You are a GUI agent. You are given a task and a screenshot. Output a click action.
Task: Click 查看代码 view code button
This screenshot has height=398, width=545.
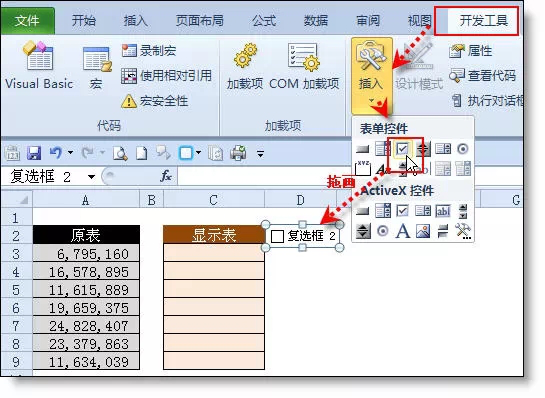coord(483,75)
